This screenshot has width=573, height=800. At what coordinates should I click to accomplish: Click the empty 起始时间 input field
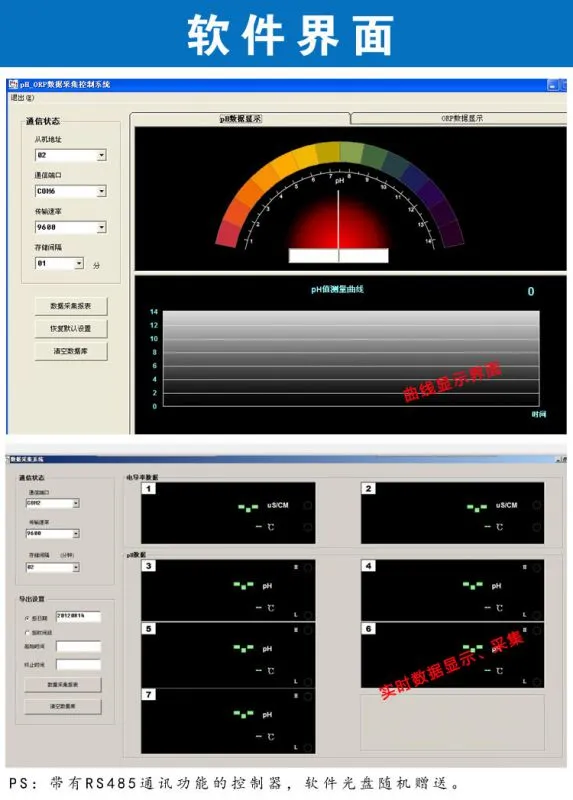pyautogui.click(x=78, y=646)
